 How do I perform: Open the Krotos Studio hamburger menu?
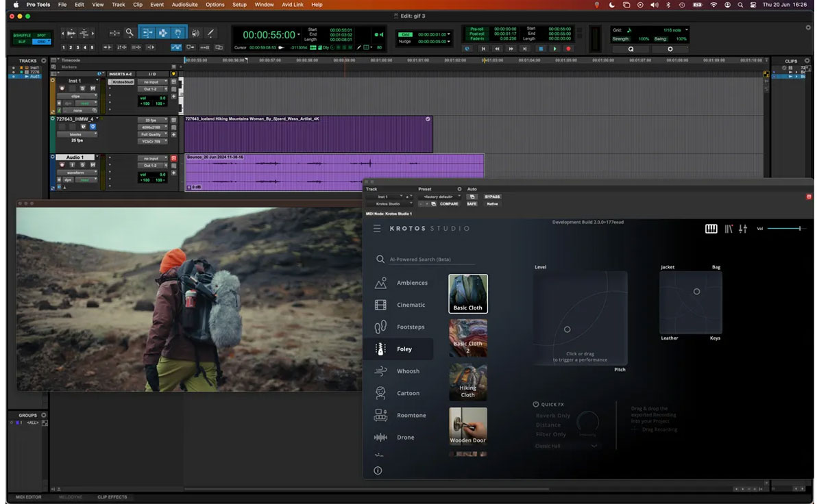[377, 228]
